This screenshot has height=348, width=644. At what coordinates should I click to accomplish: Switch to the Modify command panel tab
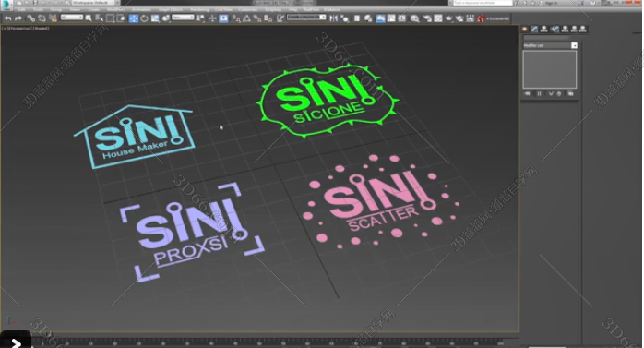point(534,29)
